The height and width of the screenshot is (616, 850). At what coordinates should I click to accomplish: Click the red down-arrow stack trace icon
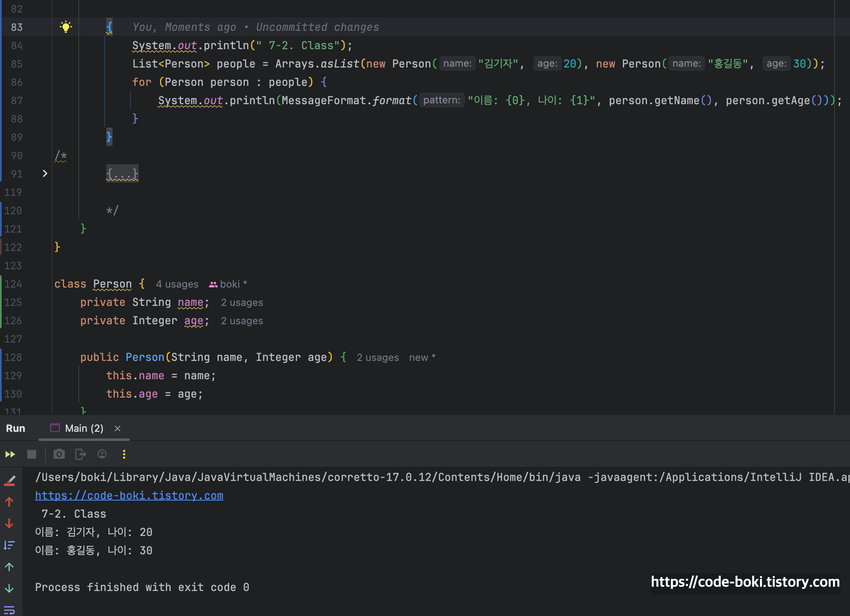[9, 523]
